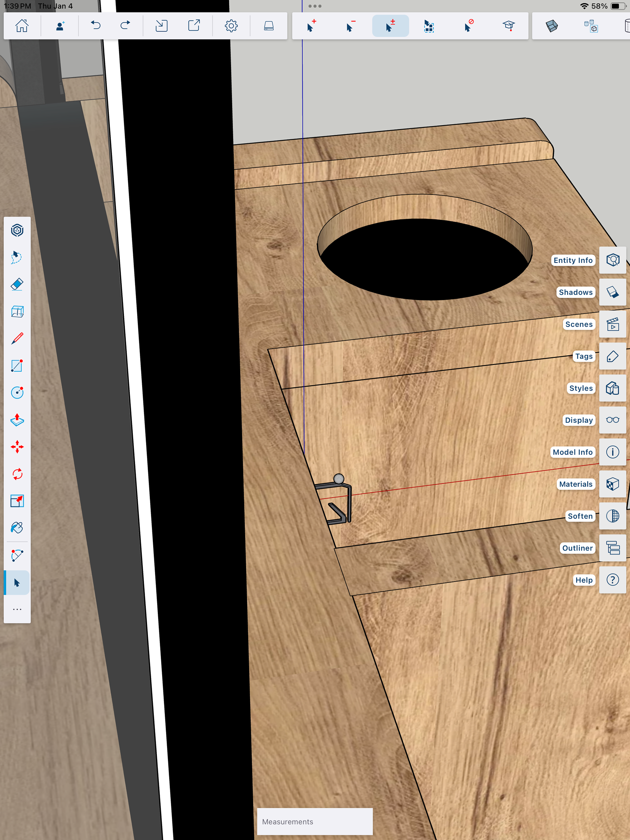Toggle add/subtract selection mode
Image resolution: width=630 pixels, height=840 pixels.
[x=390, y=26]
